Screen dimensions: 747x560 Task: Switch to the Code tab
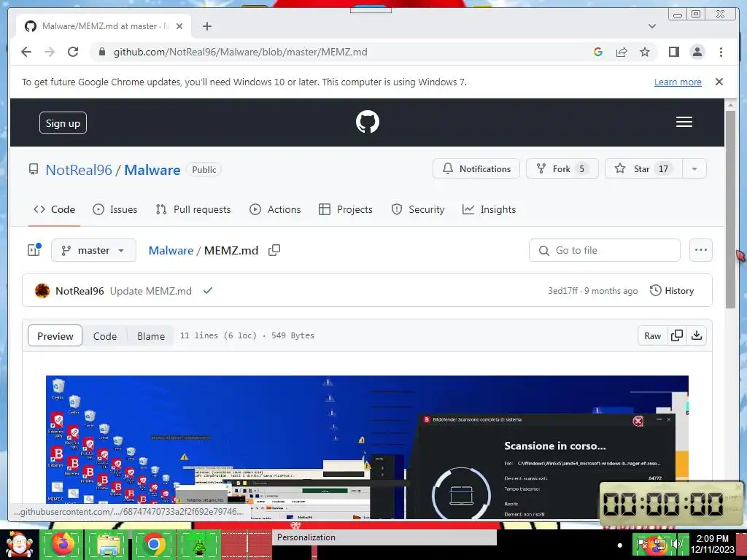54,209
